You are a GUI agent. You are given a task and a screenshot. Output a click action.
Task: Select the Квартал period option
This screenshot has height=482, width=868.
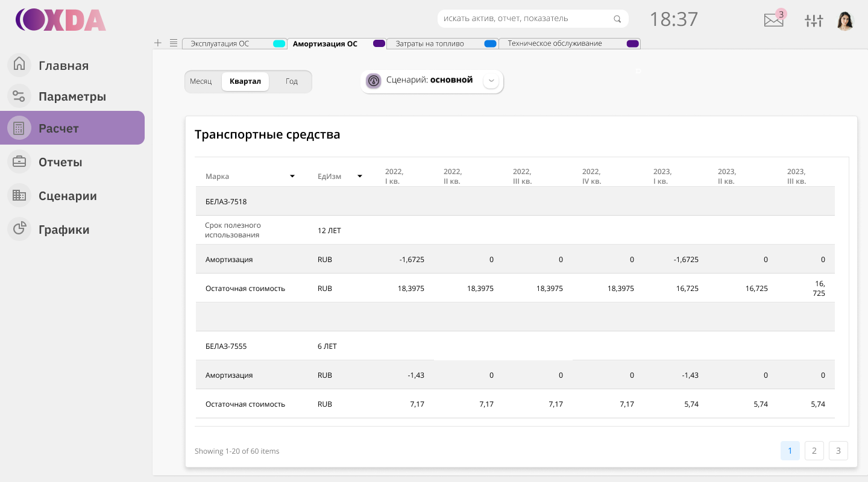[x=245, y=81]
